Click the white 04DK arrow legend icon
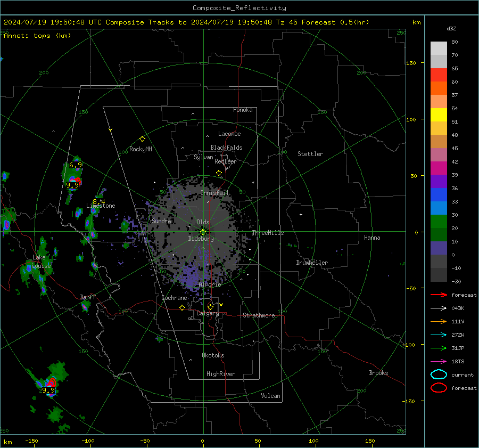The width and height of the screenshot is (479, 448). 439,308
